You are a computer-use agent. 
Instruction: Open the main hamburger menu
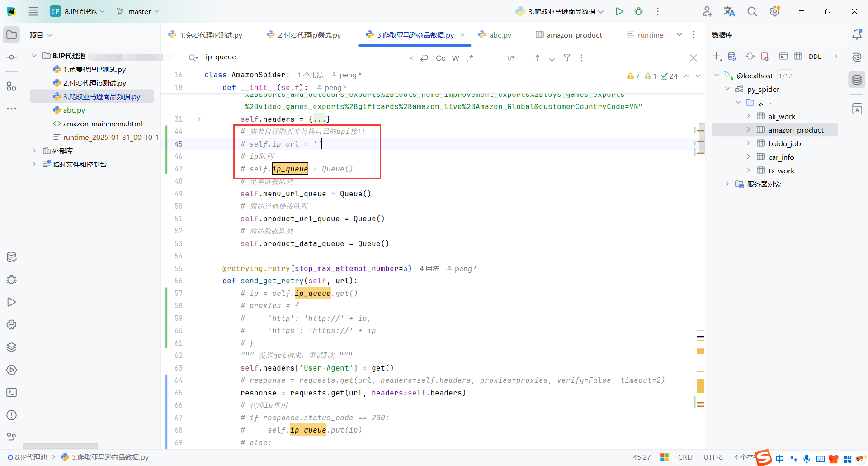pyautogui.click(x=33, y=11)
